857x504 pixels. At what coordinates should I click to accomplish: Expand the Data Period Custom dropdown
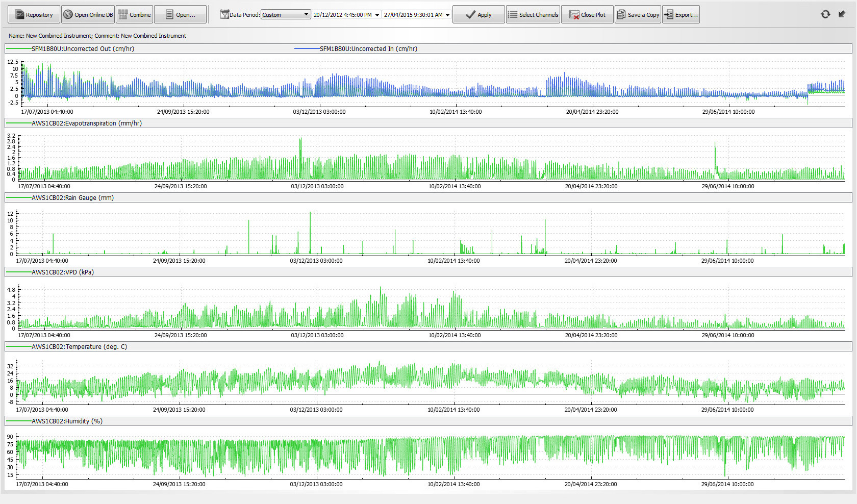[306, 15]
